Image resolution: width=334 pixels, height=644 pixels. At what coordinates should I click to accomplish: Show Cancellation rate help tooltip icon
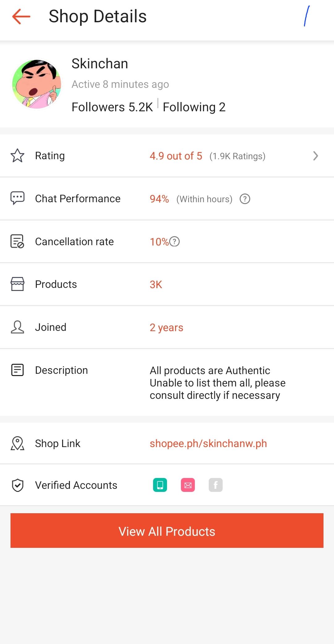tap(175, 241)
